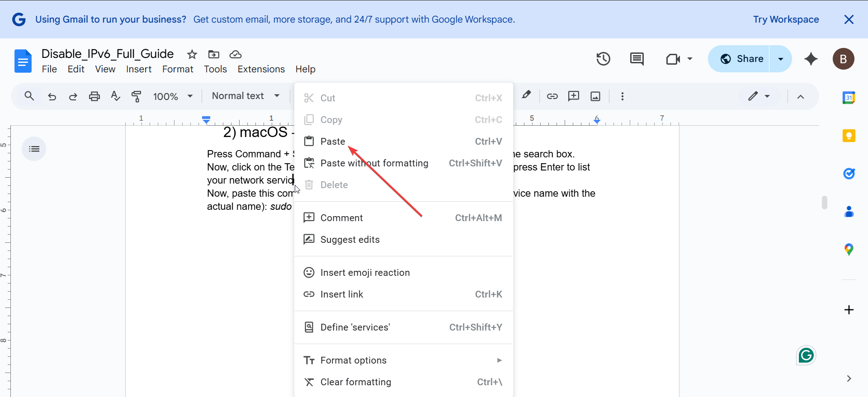
Task: Open the Extensions menu
Action: tap(261, 69)
